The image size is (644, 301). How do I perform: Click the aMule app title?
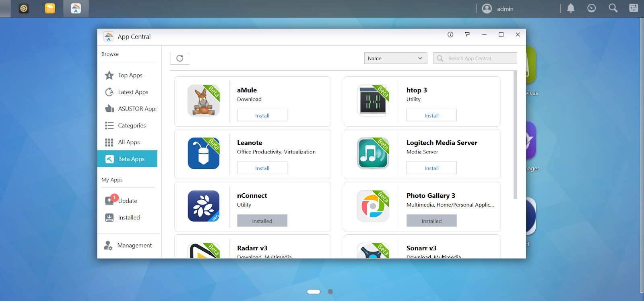(247, 90)
